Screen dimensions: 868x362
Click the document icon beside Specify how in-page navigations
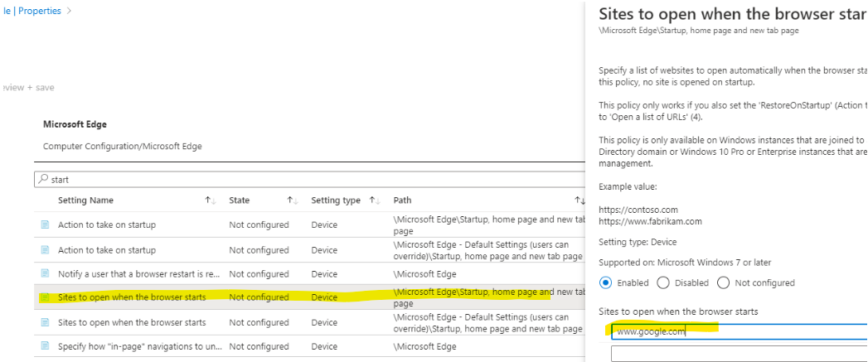[x=45, y=346]
